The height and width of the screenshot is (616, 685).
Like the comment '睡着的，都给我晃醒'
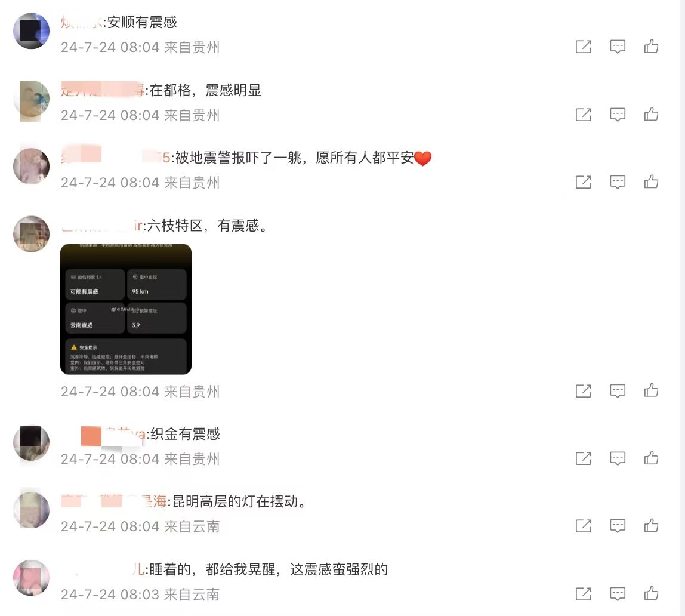pyautogui.click(x=651, y=594)
